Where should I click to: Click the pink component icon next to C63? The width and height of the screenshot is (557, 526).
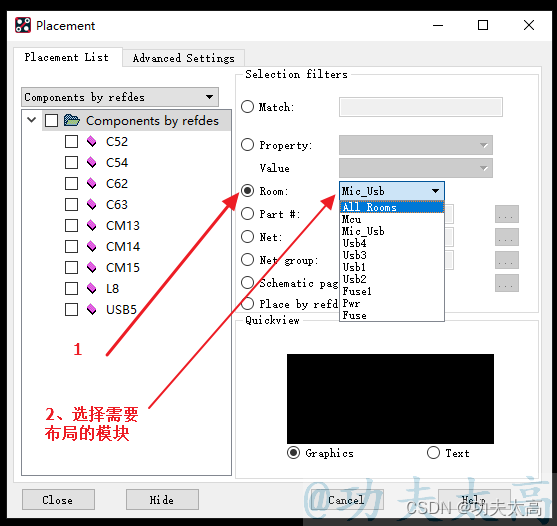(92, 204)
